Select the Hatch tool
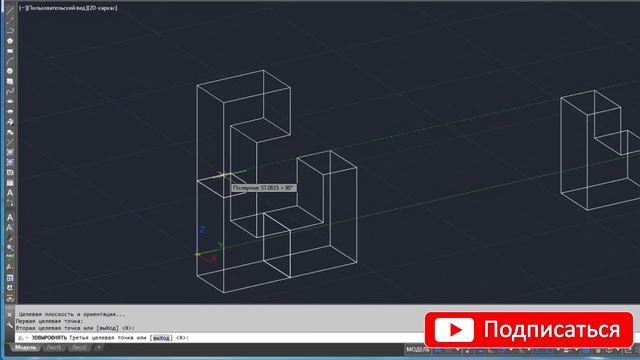640x360 pixels. tap(10, 152)
